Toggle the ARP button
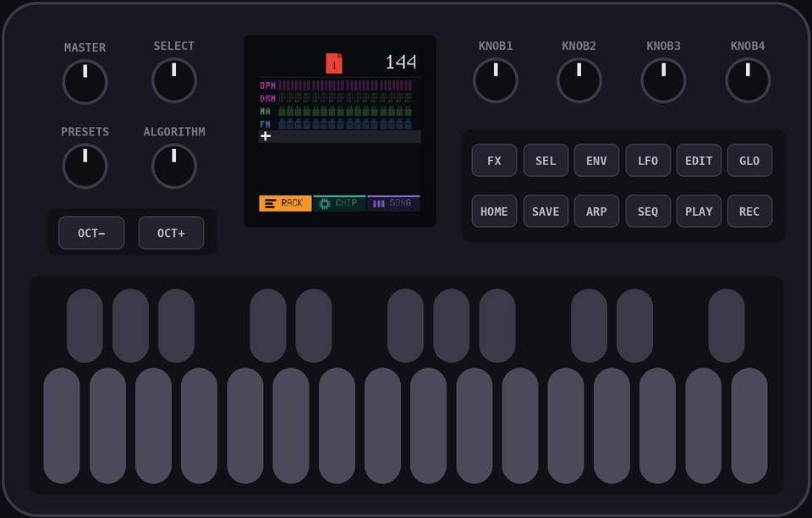This screenshot has width=812, height=518. pyautogui.click(x=596, y=212)
